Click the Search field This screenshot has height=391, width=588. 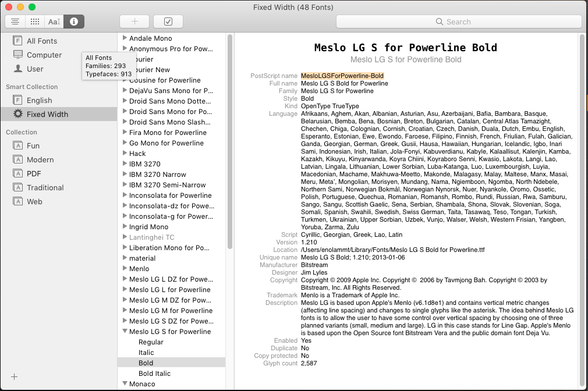click(x=459, y=22)
